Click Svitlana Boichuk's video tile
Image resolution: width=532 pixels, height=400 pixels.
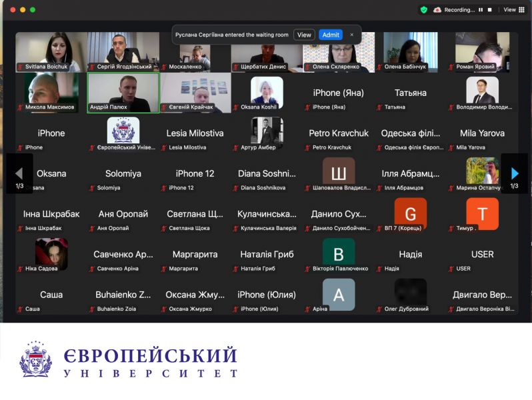click(51, 51)
